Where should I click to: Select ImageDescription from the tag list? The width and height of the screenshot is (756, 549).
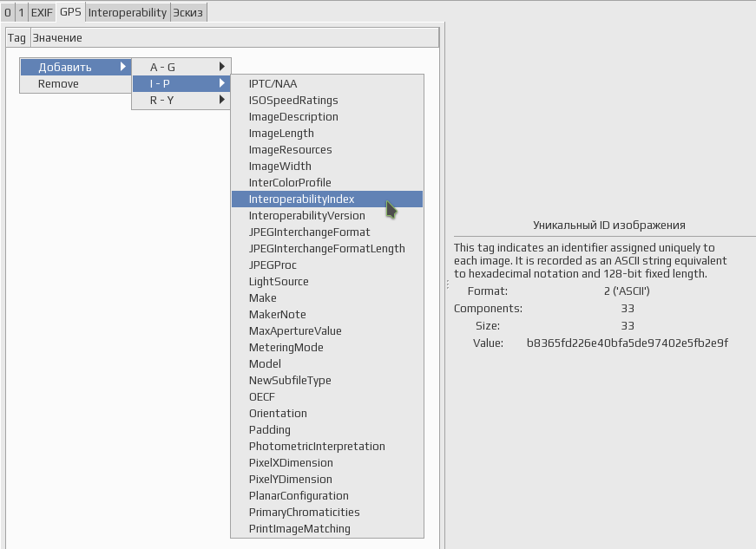327,116
